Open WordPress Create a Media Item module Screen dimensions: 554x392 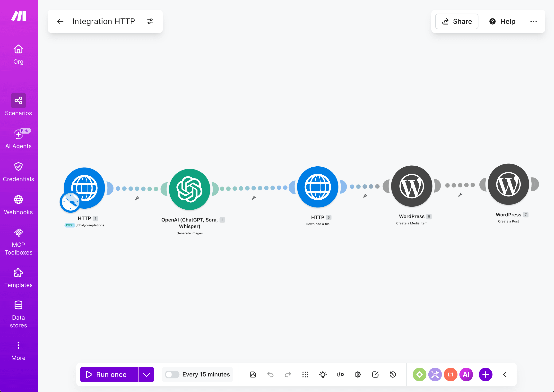pos(412,186)
